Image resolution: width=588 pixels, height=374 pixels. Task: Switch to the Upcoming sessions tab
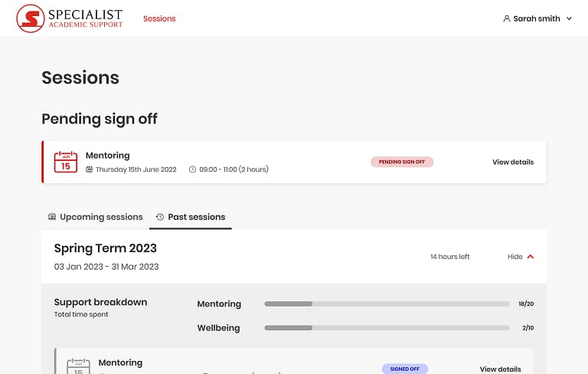click(96, 217)
